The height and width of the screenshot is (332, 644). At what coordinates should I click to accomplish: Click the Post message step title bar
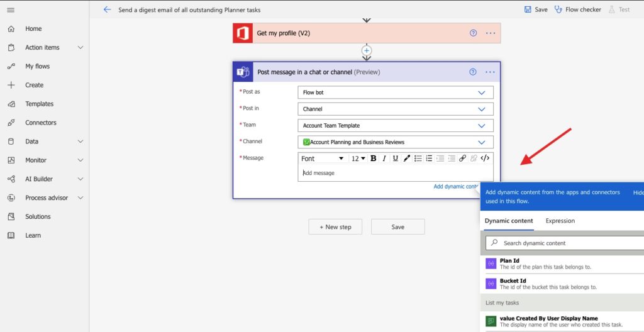tap(367, 72)
